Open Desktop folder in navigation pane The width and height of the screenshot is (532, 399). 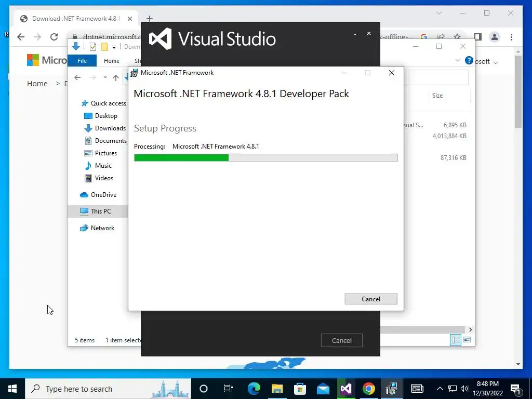101,116
